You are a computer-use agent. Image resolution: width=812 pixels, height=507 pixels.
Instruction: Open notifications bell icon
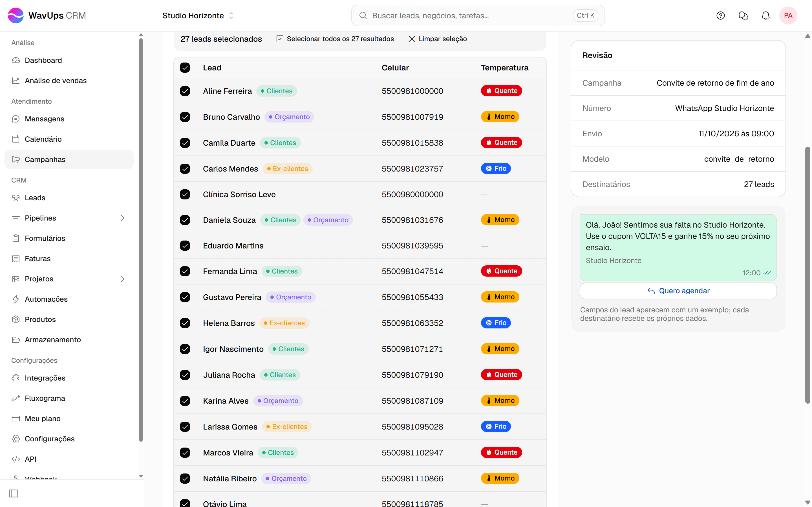tap(765, 15)
